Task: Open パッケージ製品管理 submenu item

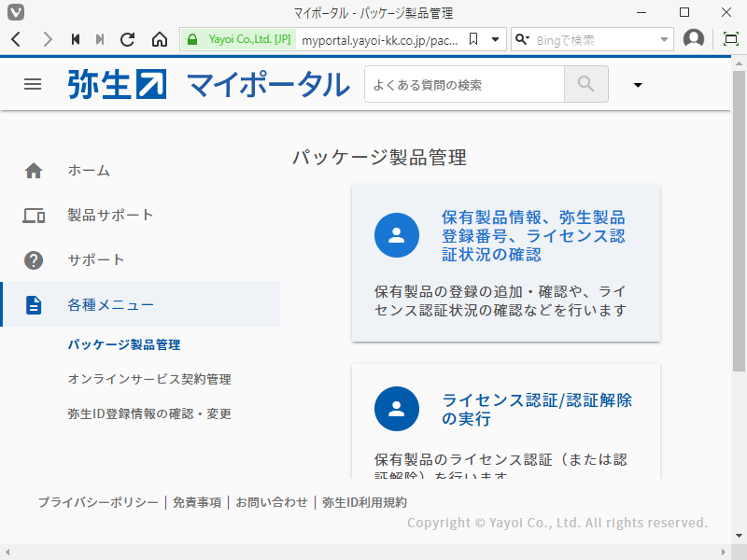Action: 124,344
